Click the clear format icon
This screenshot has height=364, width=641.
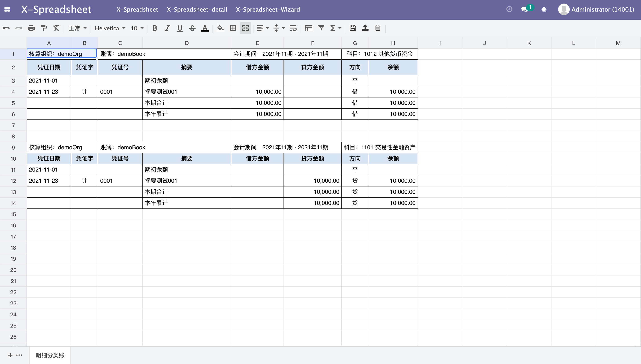56,28
